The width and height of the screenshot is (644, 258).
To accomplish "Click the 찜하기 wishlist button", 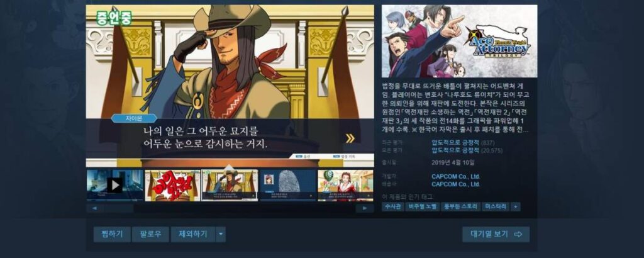I will (112, 234).
